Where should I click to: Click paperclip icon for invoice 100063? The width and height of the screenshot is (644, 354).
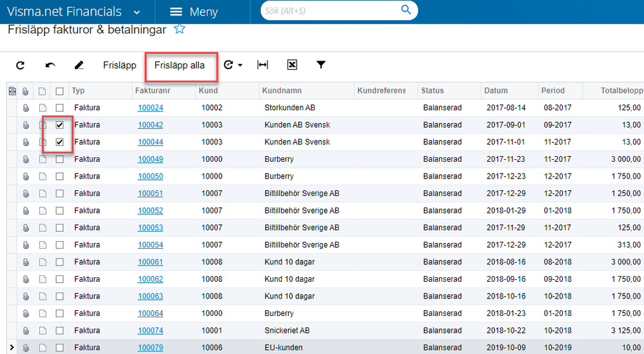[x=26, y=297]
